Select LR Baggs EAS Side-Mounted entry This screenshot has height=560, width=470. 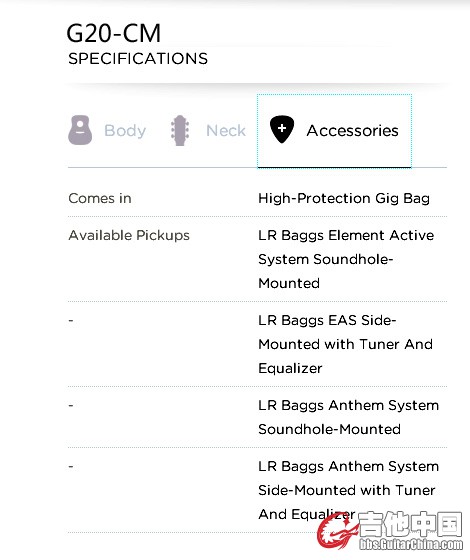click(x=345, y=344)
